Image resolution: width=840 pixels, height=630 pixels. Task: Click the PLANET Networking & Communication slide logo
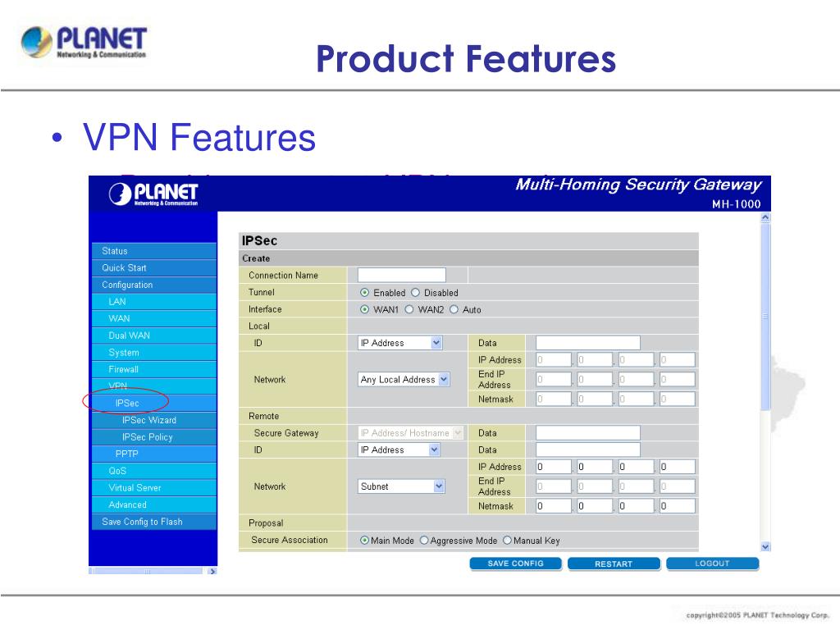84,42
